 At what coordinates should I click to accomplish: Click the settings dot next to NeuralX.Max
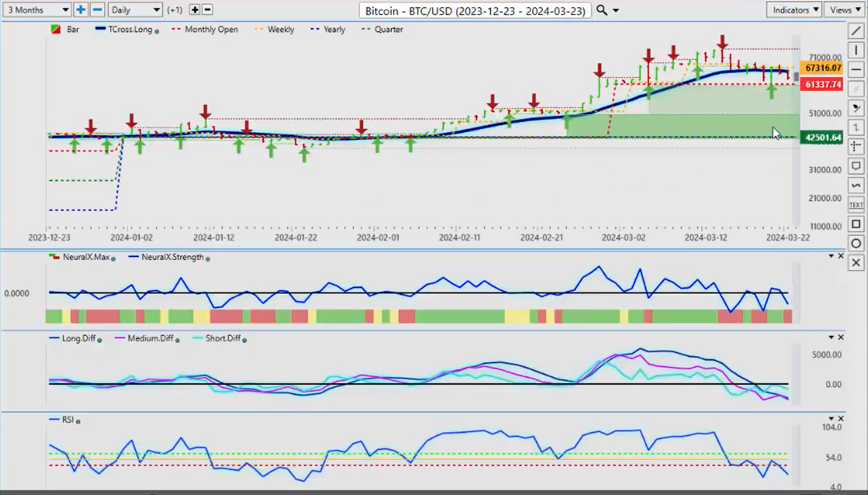113,258
